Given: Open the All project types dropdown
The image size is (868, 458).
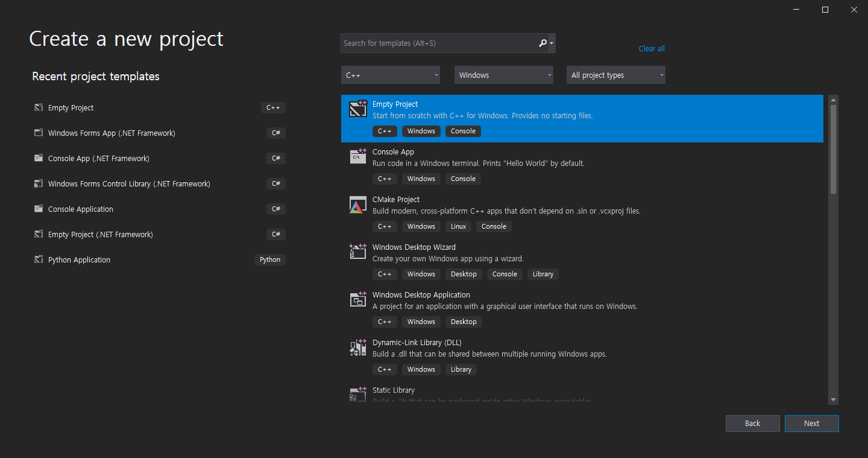Looking at the screenshot, I should (x=616, y=75).
